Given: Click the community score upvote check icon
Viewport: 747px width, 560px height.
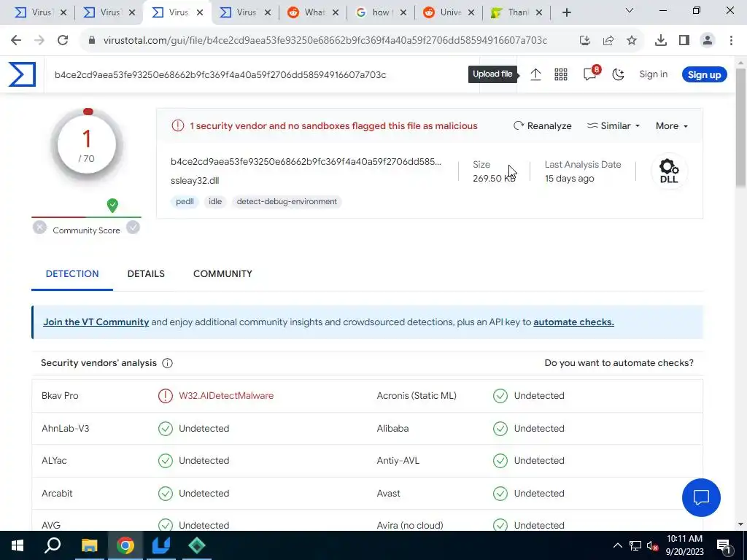Looking at the screenshot, I should pos(133,227).
